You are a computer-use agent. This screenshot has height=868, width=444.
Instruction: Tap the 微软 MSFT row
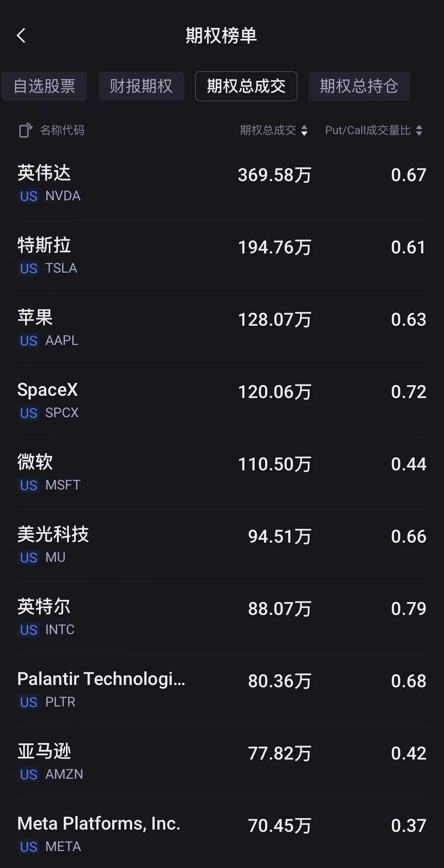[222, 474]
